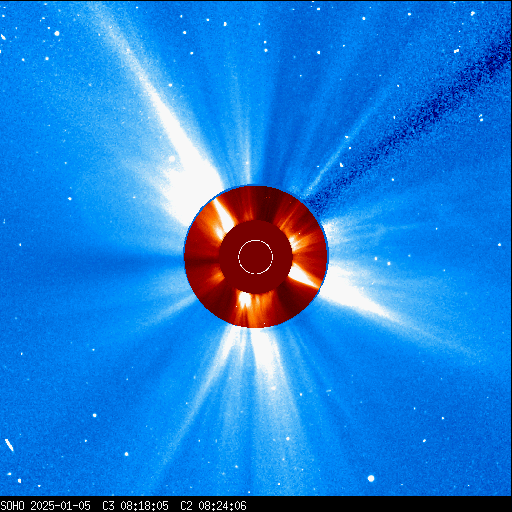Click the bright star beside the upper-left streamer
Screen dimensions: 512x512
[172, 159]
